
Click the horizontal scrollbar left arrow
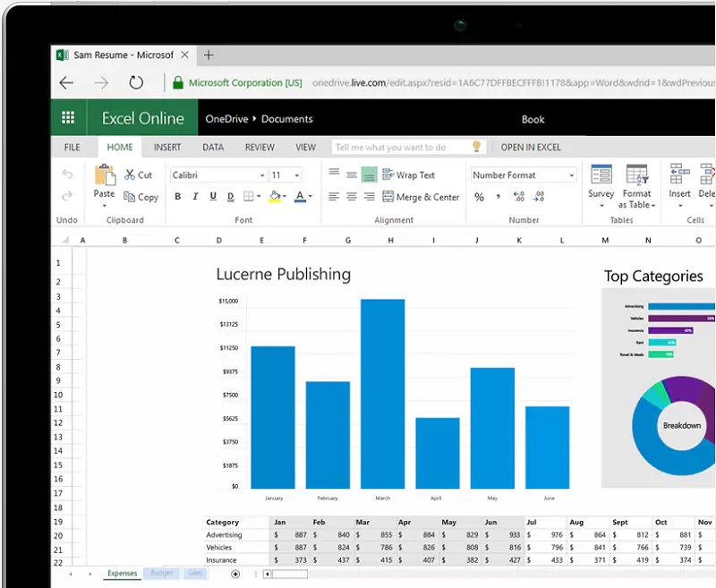click(x=267, y=574)
